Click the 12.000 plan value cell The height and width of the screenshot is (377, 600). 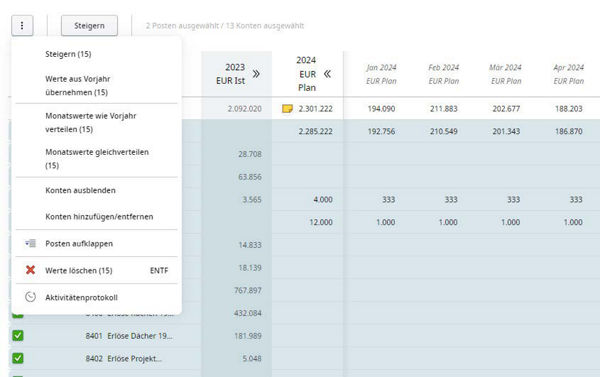(321, 222)
